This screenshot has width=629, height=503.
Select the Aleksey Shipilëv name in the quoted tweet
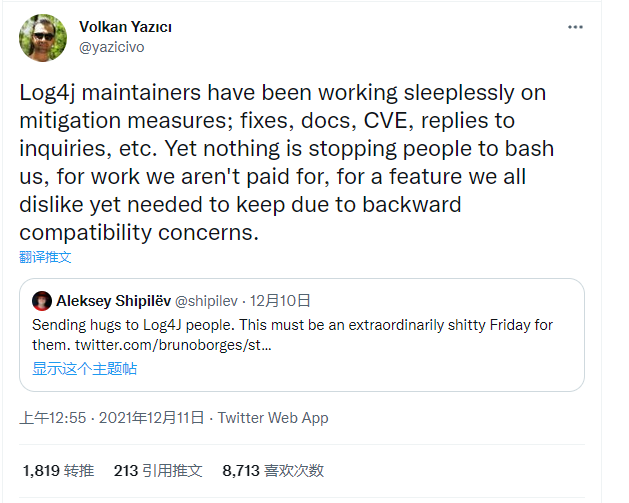[x=114, y=301]
